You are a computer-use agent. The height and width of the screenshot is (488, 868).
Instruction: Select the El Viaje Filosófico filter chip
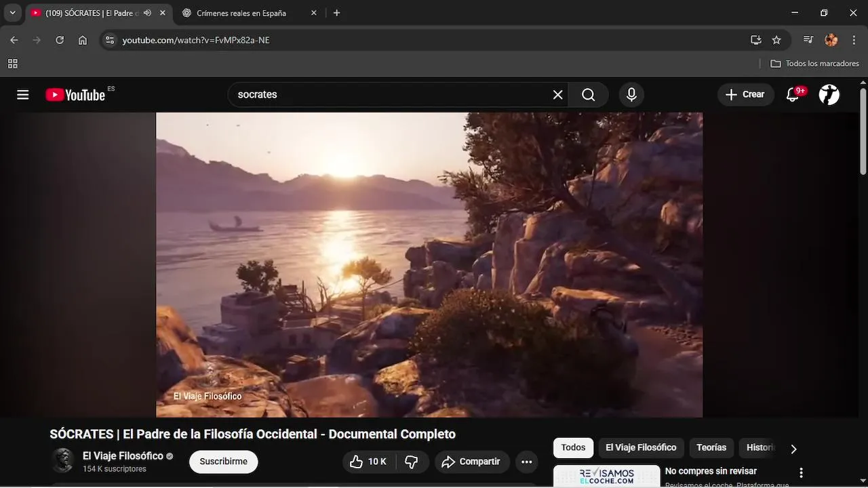coord(641,447)
